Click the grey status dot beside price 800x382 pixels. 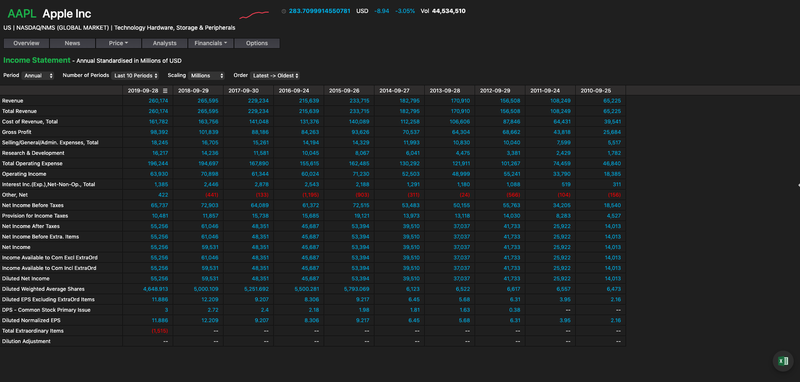pos(284,11)
